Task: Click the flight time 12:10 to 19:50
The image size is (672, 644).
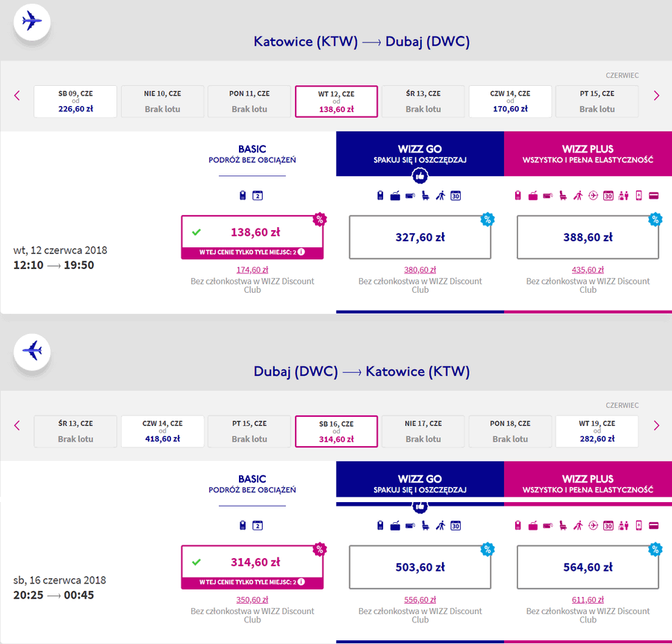Action: click(x=54, y=265)
